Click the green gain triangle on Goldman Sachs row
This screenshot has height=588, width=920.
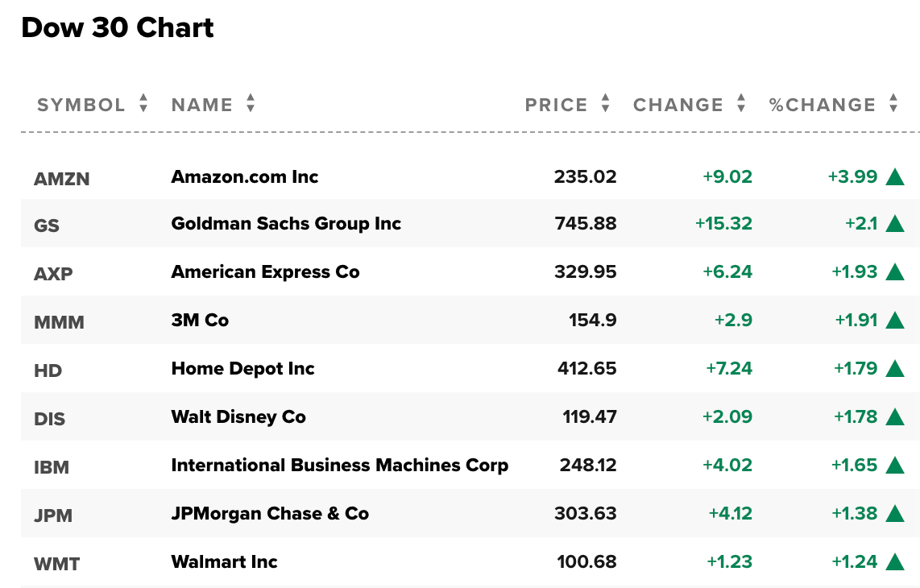click(896, 224)
